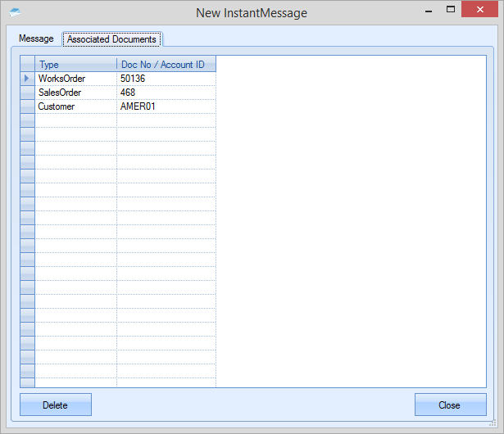This screenshot has width=504, height=434.
Task: Click the AMER01 account ID cell
Action: (166, 106)
